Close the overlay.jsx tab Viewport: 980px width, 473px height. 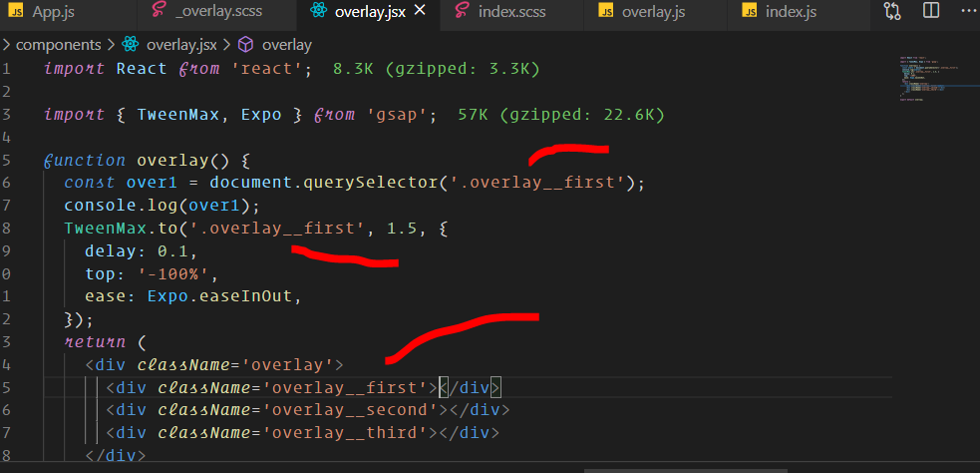(420, 11)
